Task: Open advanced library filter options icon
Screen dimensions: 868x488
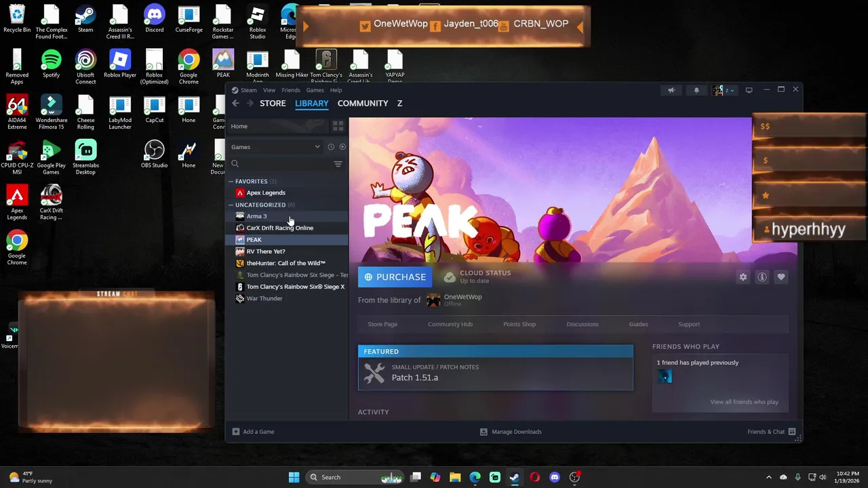Action: [x=338, y=164]
